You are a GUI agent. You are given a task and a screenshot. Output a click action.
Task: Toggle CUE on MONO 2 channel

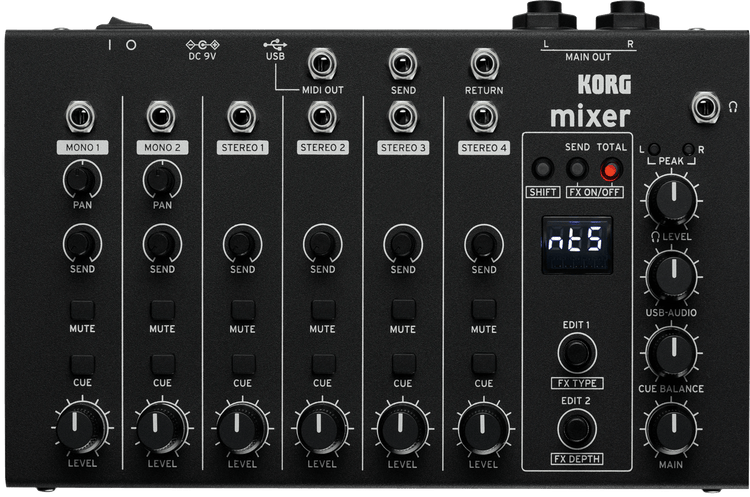(163, 364)
